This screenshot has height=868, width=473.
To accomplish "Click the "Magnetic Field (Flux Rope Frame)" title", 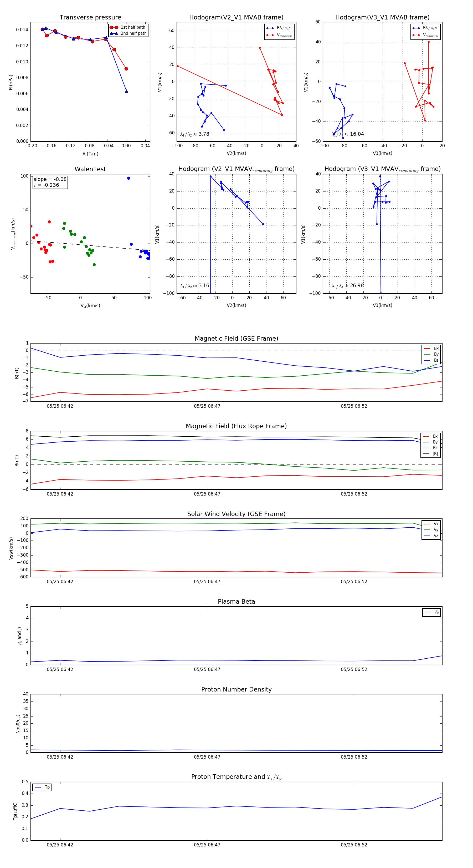I will pos(236,426).
